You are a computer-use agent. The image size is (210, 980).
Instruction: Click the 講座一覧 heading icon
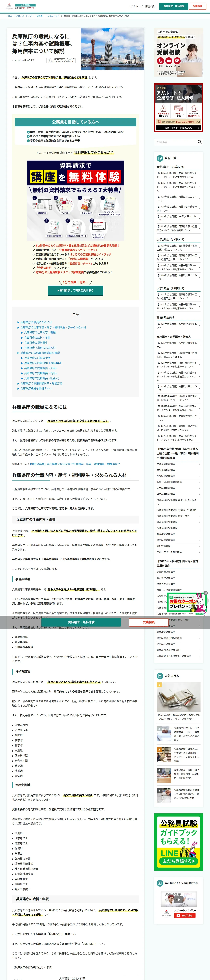pyautogui.click(x=160, y=158)
